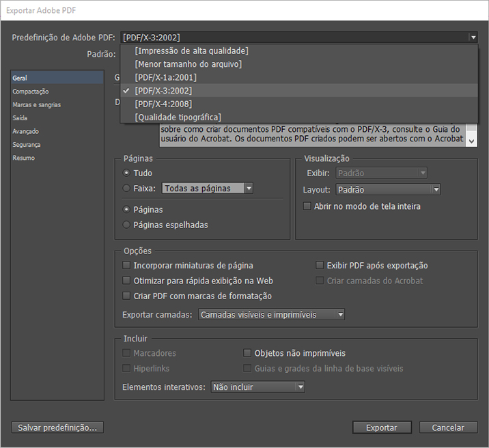Screen dimensions: 489x448
Task: Open the Faixa pages dropdown
Action: click(249, 188)
